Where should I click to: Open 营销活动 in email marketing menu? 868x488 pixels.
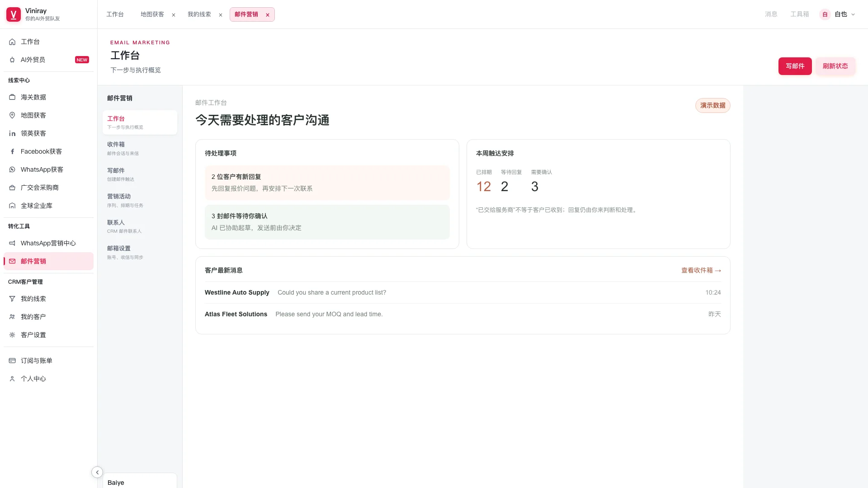140,200
